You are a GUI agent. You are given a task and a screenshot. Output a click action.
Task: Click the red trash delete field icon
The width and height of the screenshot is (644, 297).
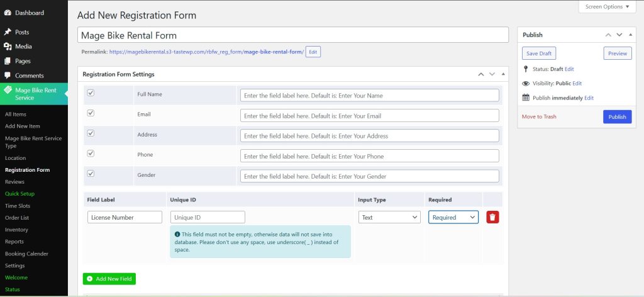(492, 217)
